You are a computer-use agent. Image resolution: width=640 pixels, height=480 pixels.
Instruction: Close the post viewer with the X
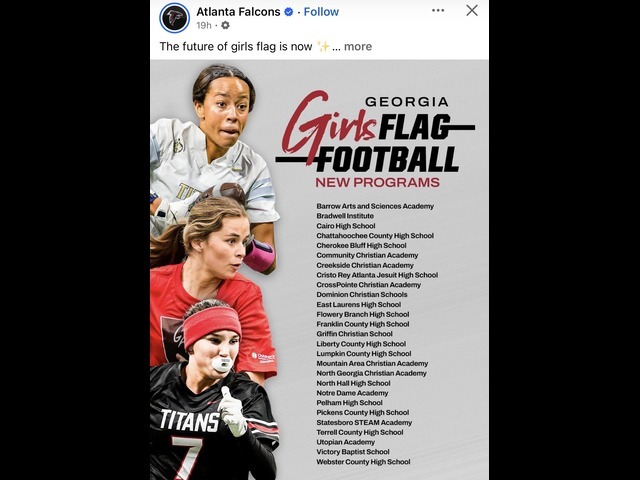(472, 11)
